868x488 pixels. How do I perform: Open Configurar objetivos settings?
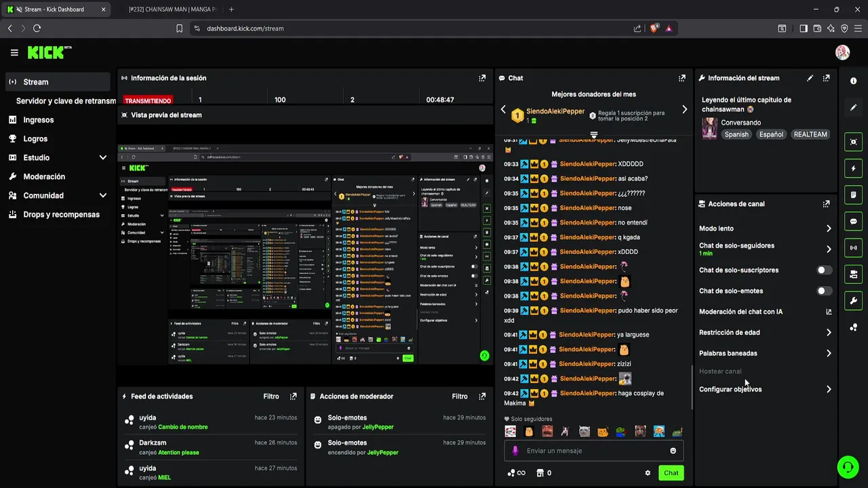pos(765,389)
